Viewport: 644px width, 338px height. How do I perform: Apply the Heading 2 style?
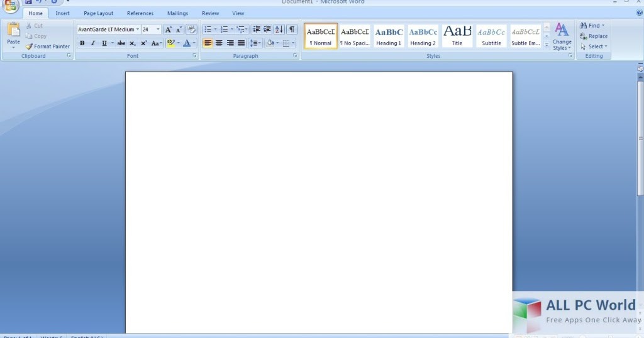point(423,36)
